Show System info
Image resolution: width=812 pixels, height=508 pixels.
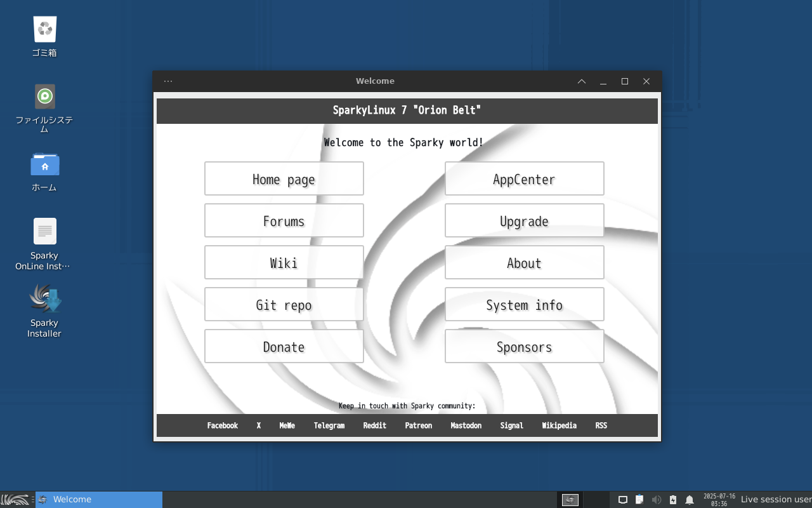pos(525,304)
